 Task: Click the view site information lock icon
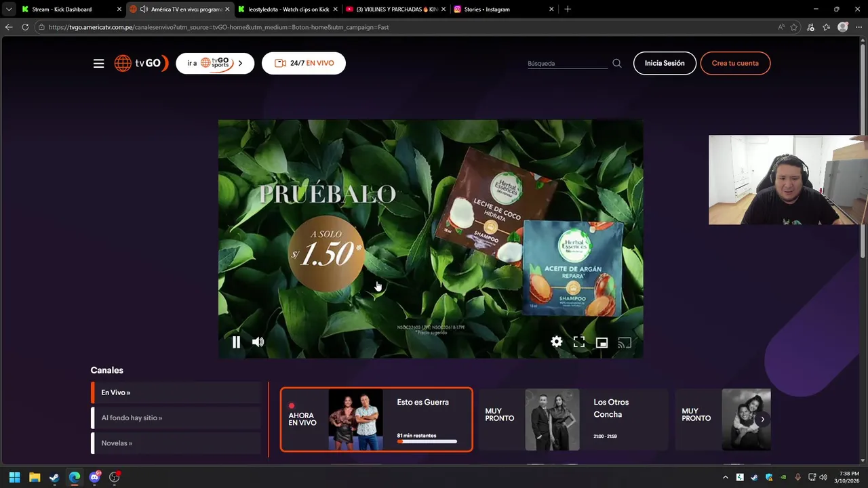[41, 27]
